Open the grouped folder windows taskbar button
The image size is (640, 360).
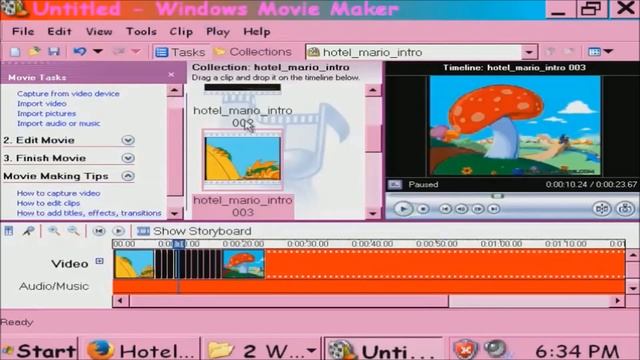click(261, 351)
